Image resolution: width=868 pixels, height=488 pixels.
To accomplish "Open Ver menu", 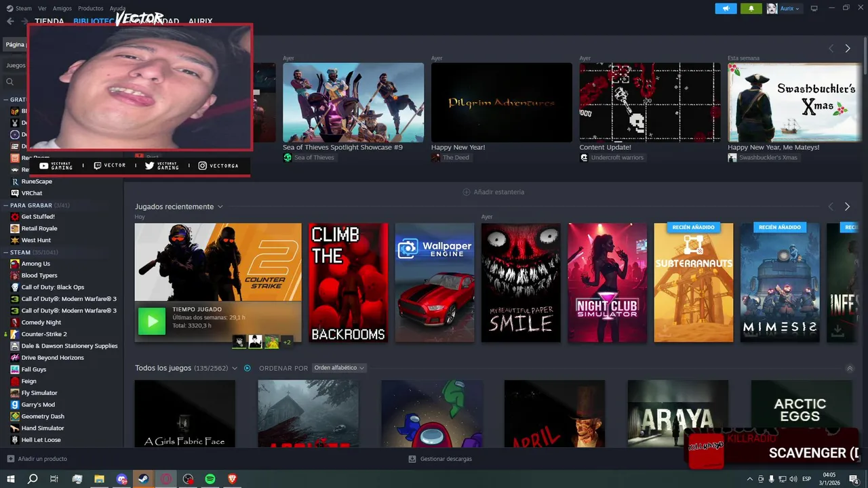I will click(x=43, y=8).
